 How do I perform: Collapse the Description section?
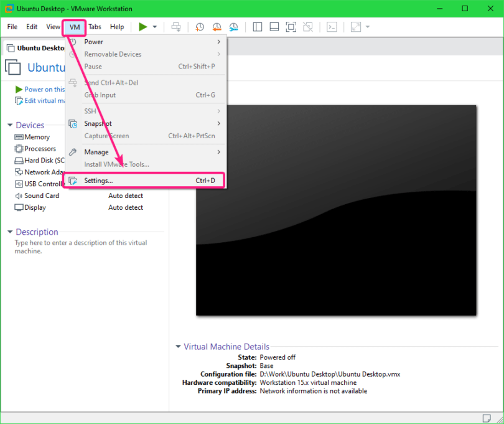10,232
